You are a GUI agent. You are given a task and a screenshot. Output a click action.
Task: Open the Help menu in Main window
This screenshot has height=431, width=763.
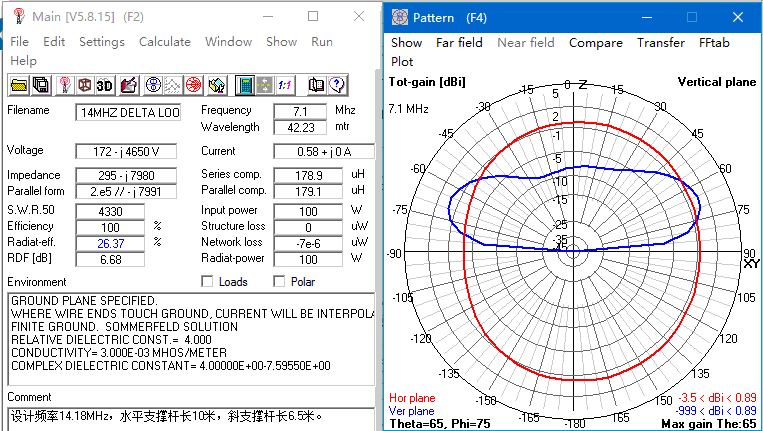coord(23,61)
